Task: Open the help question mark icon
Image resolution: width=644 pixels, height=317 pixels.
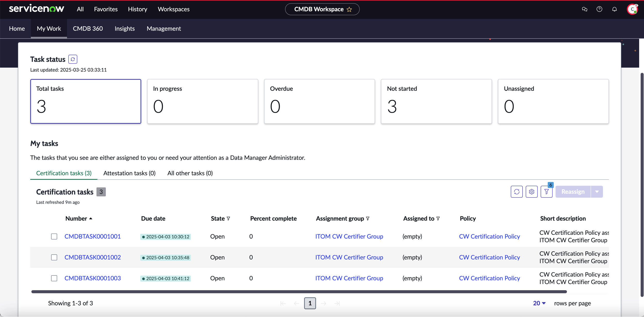Action: [599, 9]
